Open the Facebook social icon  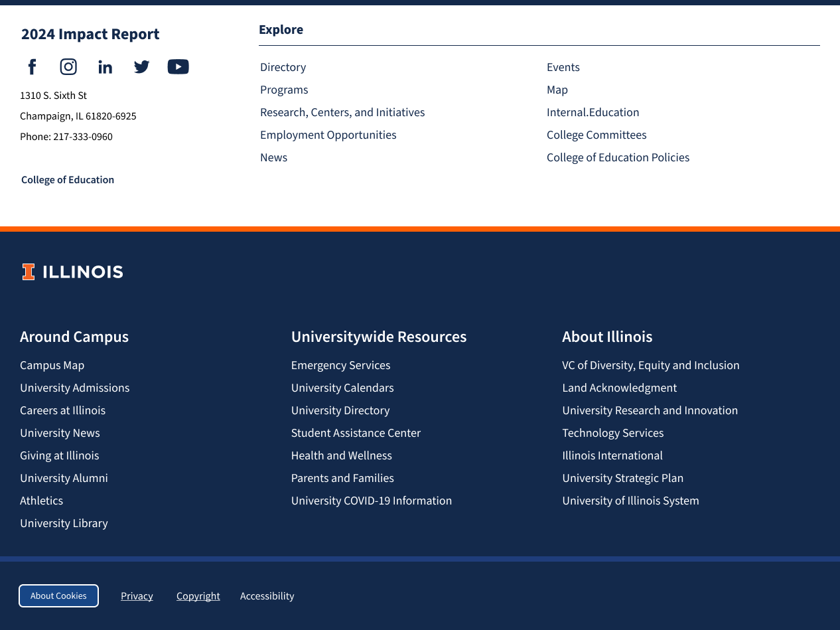pyautogui.click(x=32, y=67)
